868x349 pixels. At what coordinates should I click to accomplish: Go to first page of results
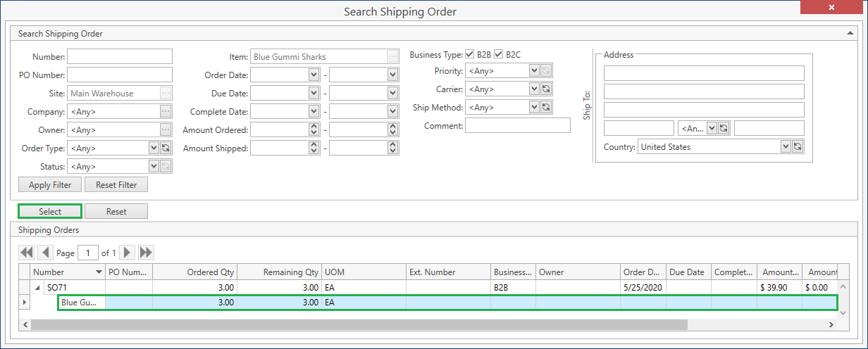pyautogui.click(x=27, y=253)
